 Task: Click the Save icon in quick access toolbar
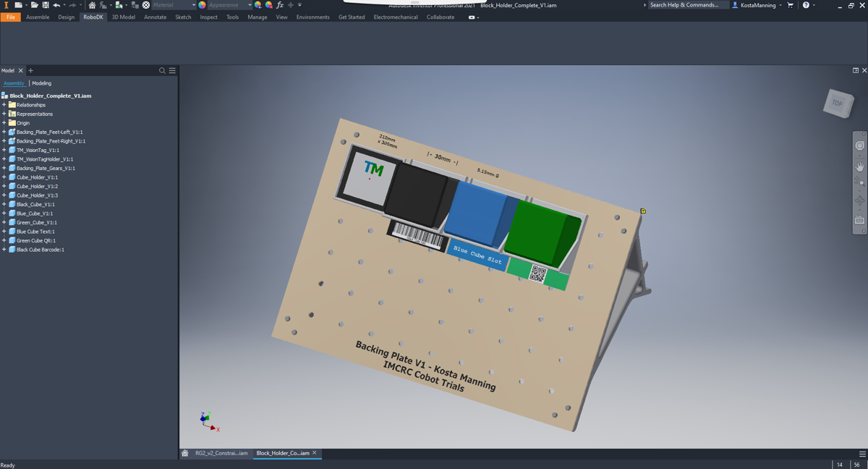click(x=45, y=5)
